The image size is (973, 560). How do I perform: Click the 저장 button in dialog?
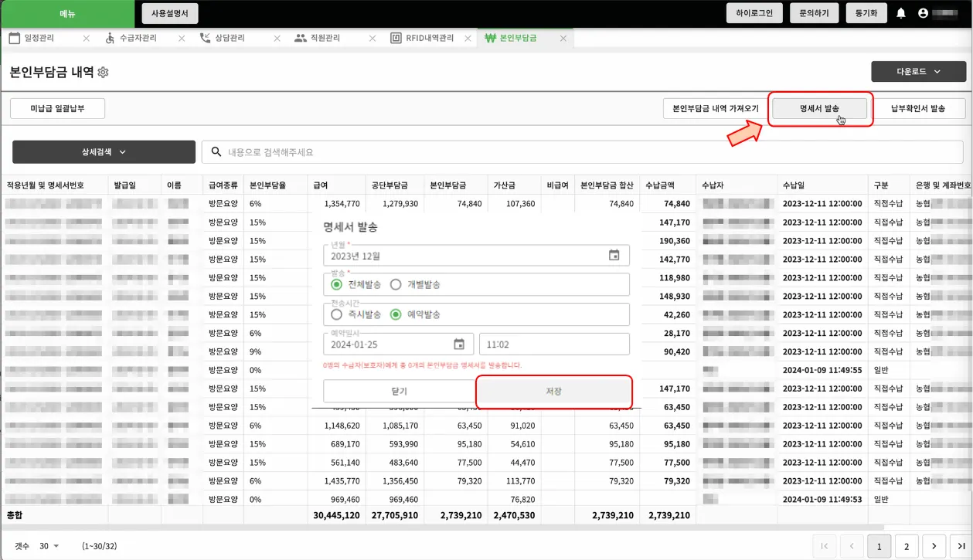coord(553,392)
